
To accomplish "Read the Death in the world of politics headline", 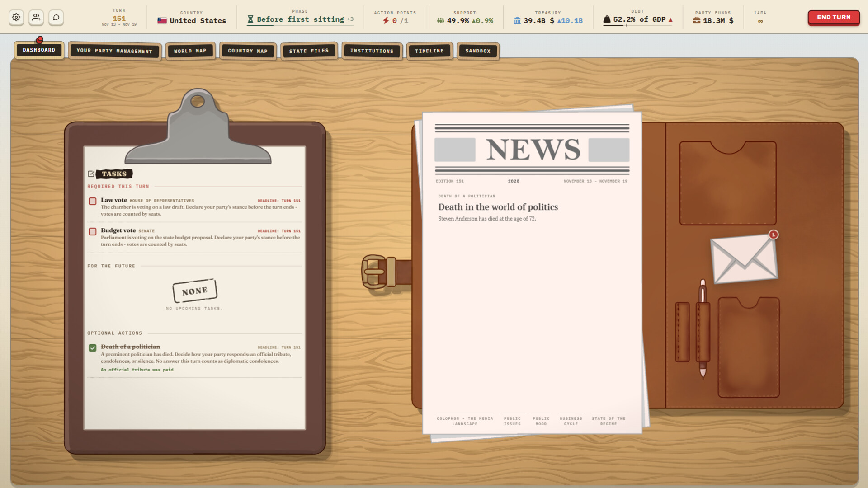I will [x=498, y=207].
